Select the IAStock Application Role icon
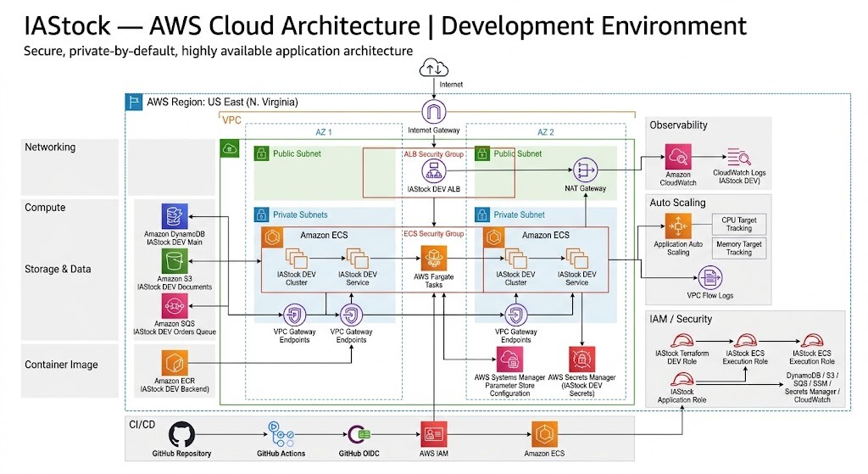 point(682,380)
